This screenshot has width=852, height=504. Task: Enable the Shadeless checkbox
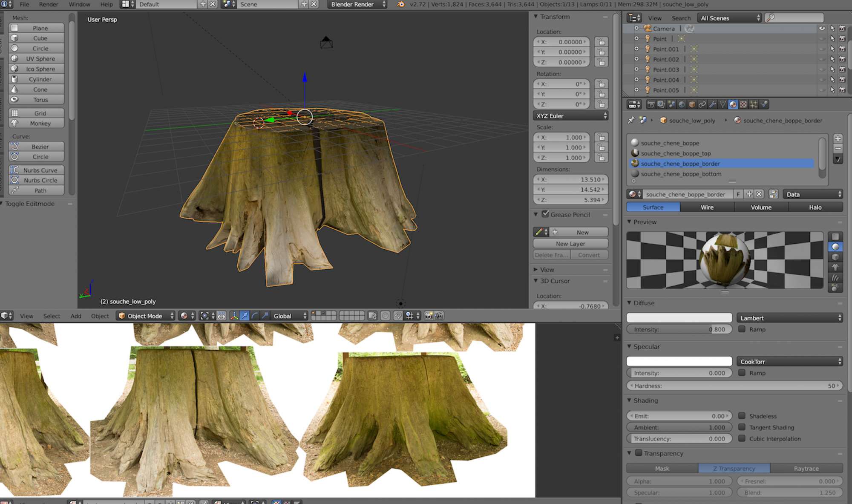click(x=742, y=416)
